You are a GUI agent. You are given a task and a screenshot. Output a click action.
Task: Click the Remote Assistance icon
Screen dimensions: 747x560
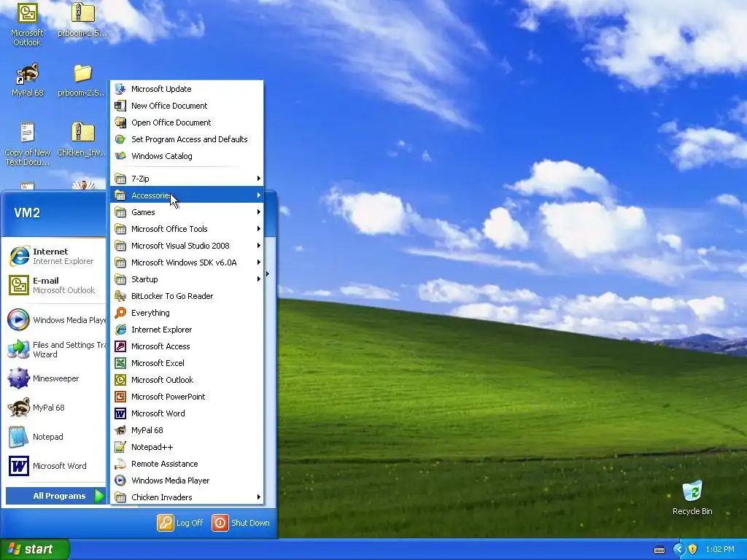coord(120,464)
